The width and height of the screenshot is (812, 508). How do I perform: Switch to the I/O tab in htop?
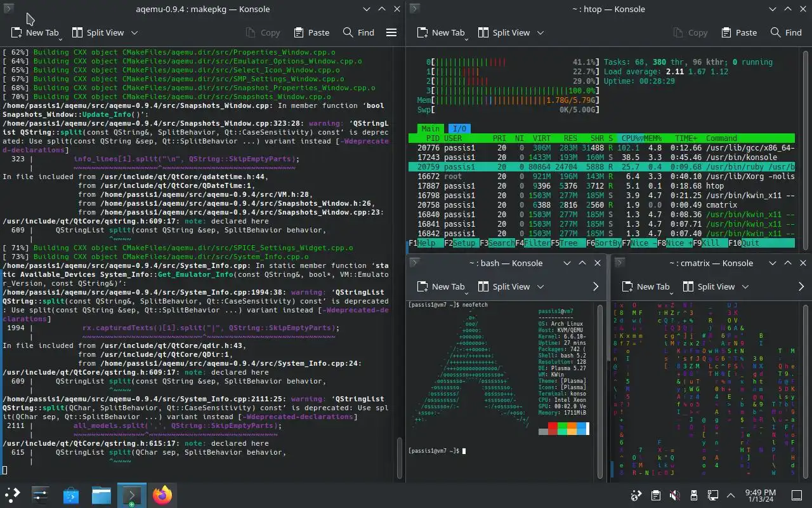tap(459, 129)
